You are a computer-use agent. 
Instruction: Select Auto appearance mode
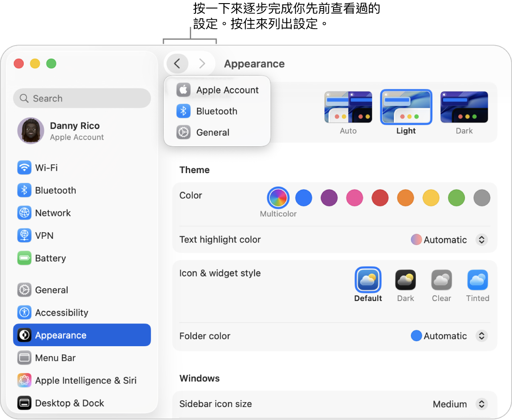click(x=348, y=108)
